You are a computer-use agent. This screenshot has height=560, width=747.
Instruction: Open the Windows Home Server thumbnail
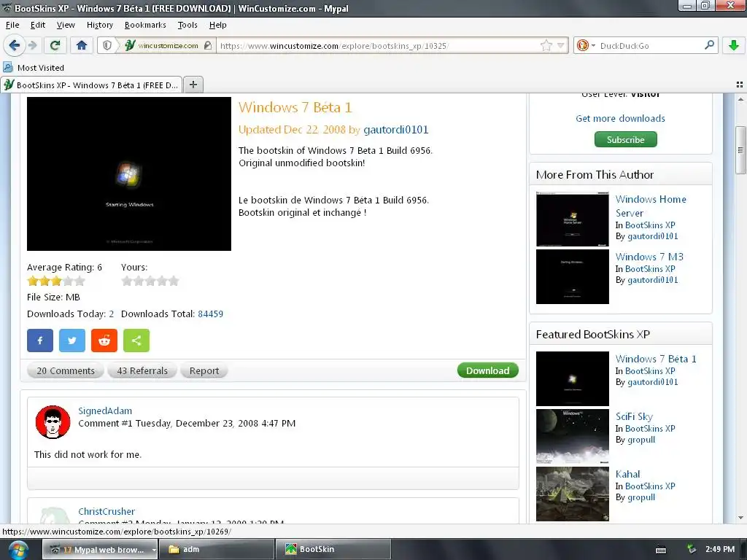pos(572,219)
